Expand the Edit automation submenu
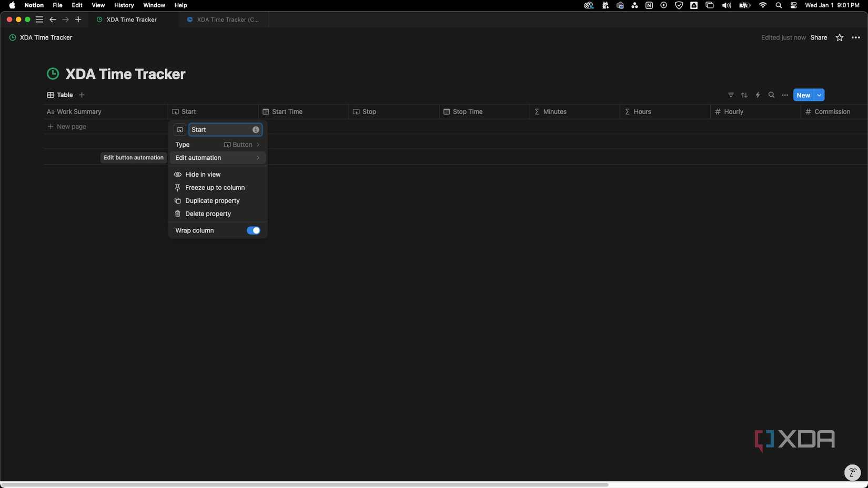Screen dimensions: 868x488 [217, 158]
